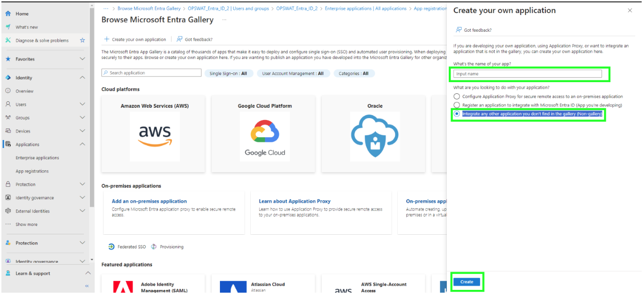The width and height of the screenshot is (644, 295).
Task: Click the feedback icon in the gallery toolbar
Action: point(179,40)
